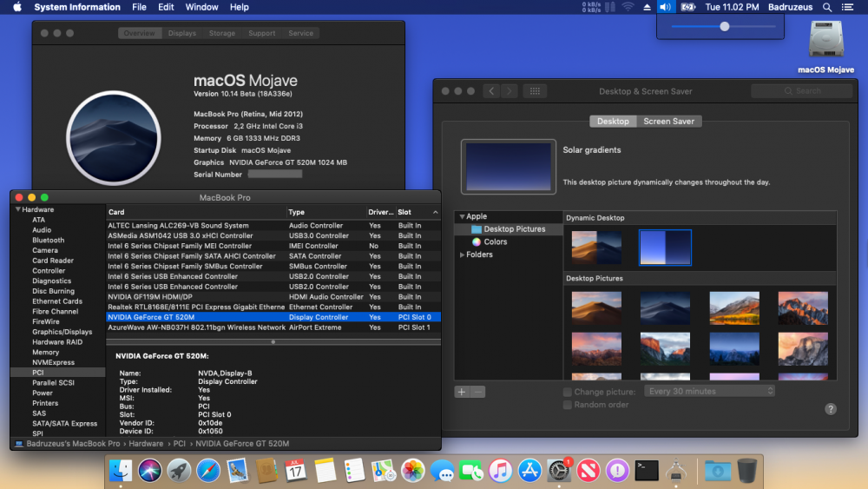Viewport: 868px width, 489px height.
Task: Expand the Folders source group
Action: coord(462,254)
